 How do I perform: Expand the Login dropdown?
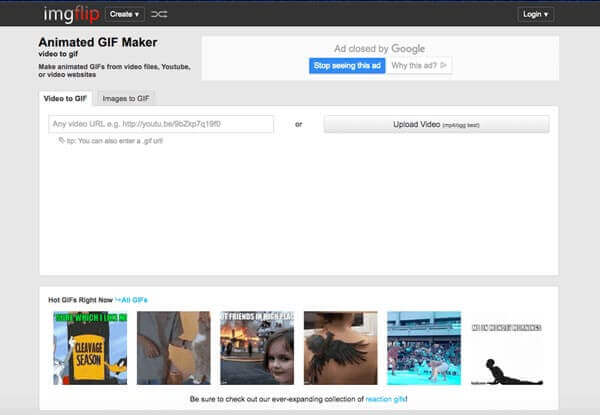(535, 14)
